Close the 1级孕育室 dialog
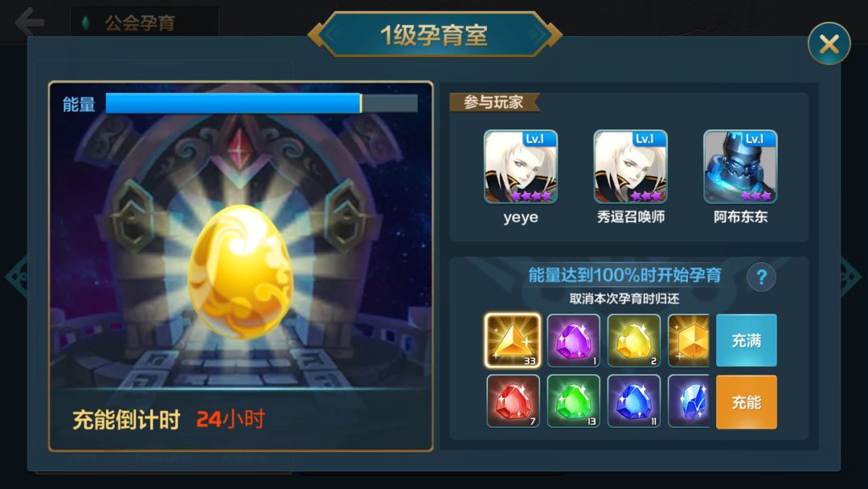868x489 pixels. pos(829,43)
